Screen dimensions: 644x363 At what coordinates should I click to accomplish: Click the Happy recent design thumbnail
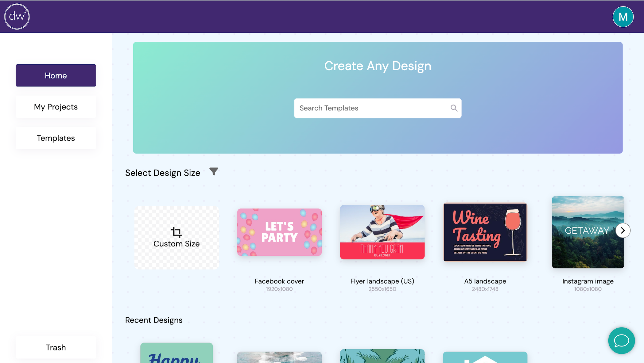coord(177,353)
